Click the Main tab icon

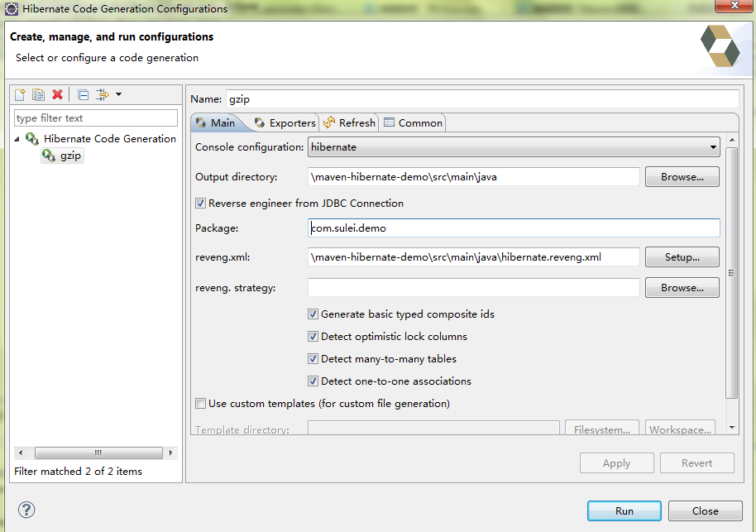point(201,122)
